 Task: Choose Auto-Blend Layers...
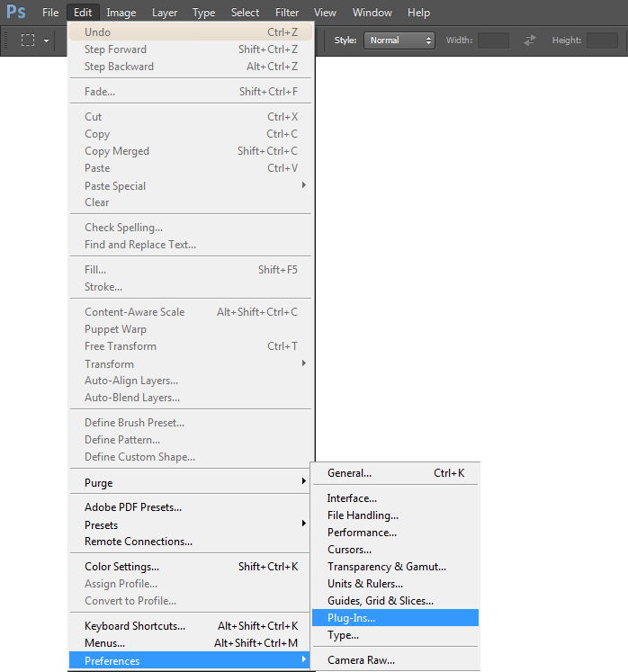point(191,398)
